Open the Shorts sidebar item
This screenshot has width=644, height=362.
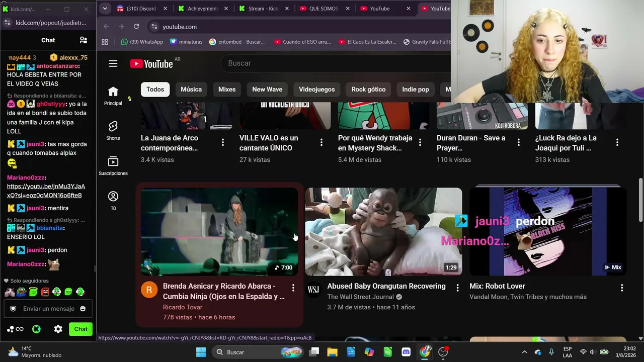pos(113,130)
